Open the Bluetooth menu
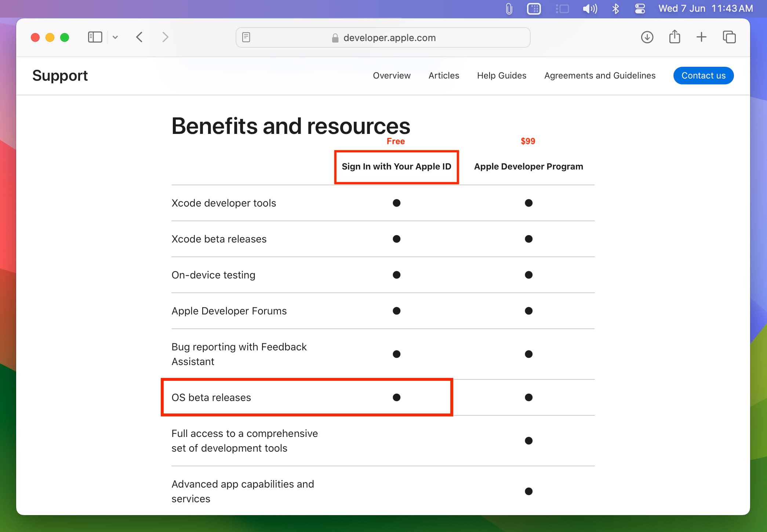Viewport: 767px width, 532px height. pos(615,8)
